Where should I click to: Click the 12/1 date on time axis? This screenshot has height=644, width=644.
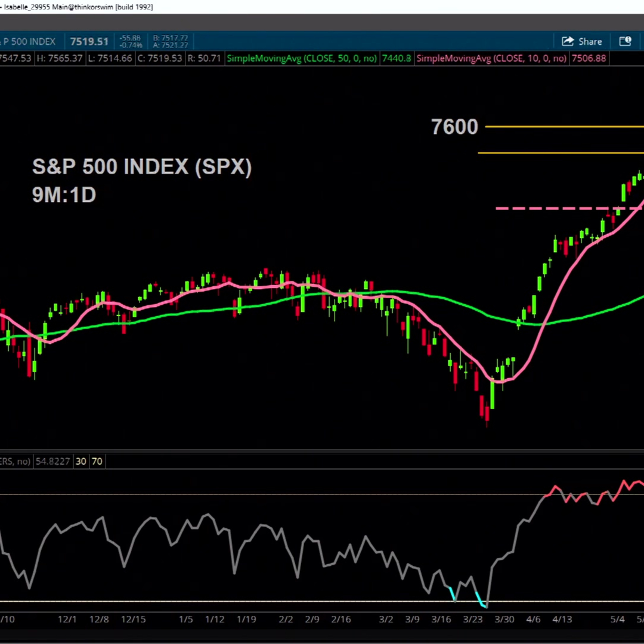[x=67, y=619]
